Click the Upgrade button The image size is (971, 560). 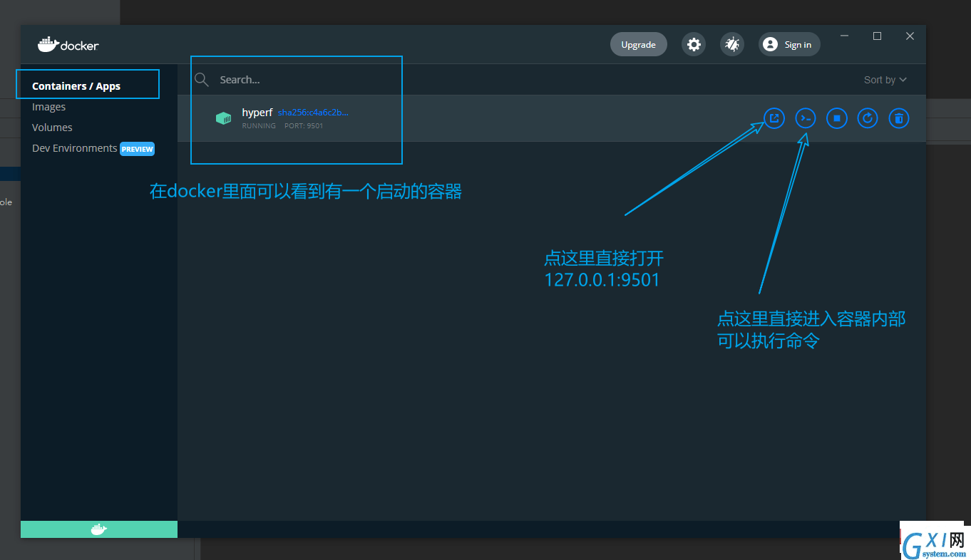point(638,44)
